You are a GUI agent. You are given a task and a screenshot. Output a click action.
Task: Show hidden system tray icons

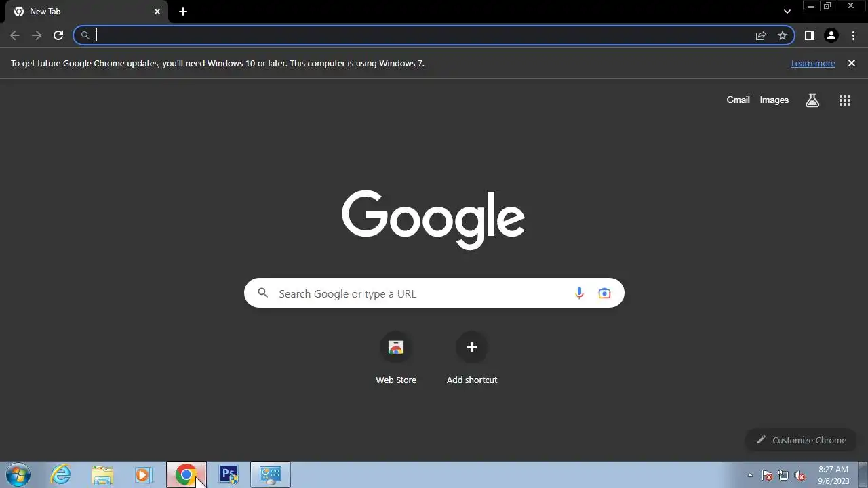click(x=750, y=475)
